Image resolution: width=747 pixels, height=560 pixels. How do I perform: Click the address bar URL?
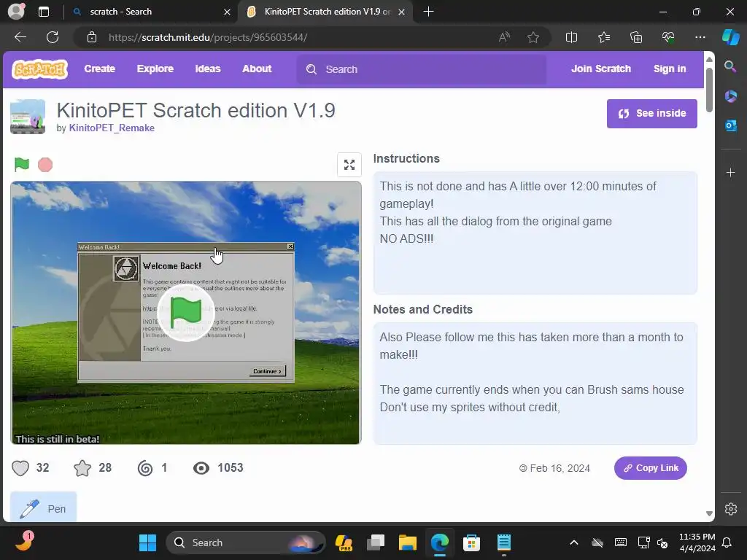(208, 37)
